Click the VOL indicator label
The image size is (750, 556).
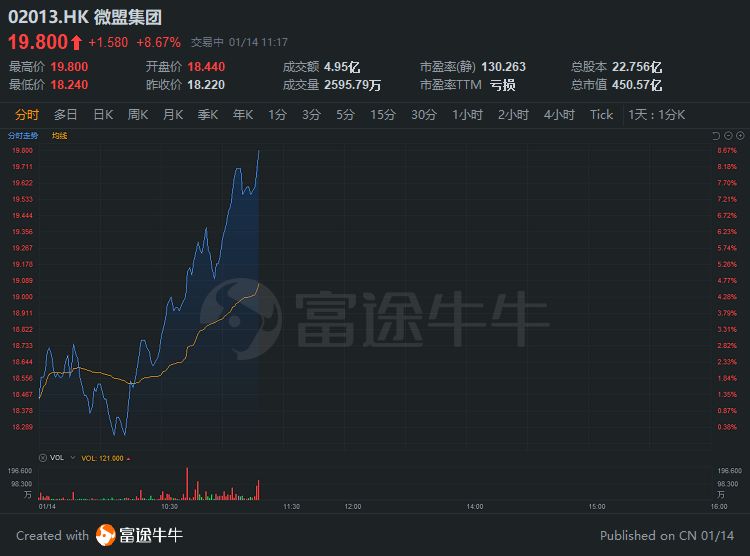(x=57, y=458)
